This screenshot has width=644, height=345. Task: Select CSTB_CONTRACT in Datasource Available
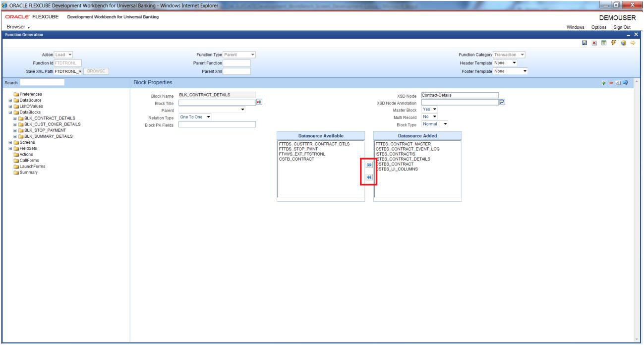coord(296,159)
